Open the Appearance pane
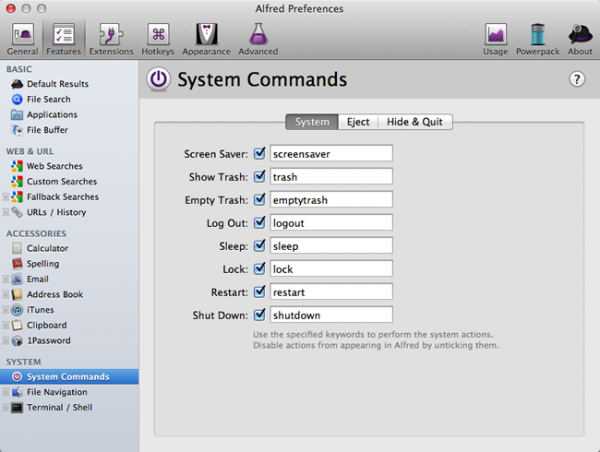Viewport: 600px width, 452px height. point(206,39)
